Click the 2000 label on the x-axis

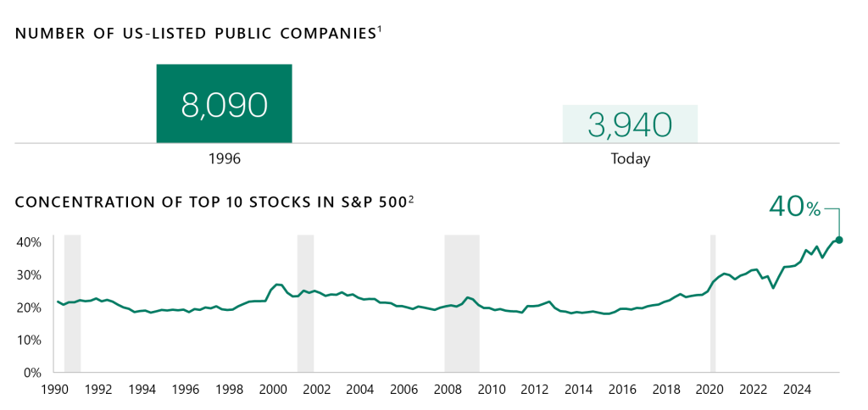coord(272,390)
